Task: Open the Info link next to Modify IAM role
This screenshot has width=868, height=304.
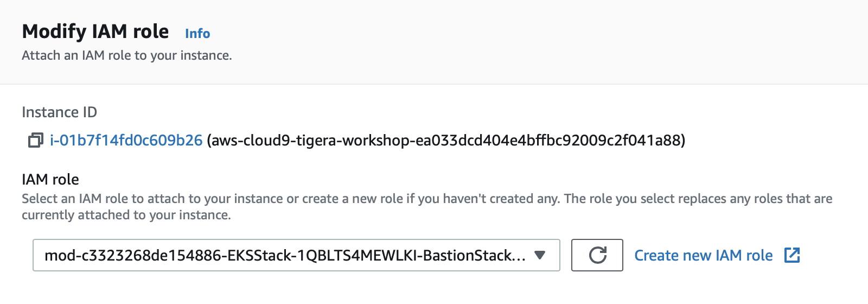Action: point(197,34)
